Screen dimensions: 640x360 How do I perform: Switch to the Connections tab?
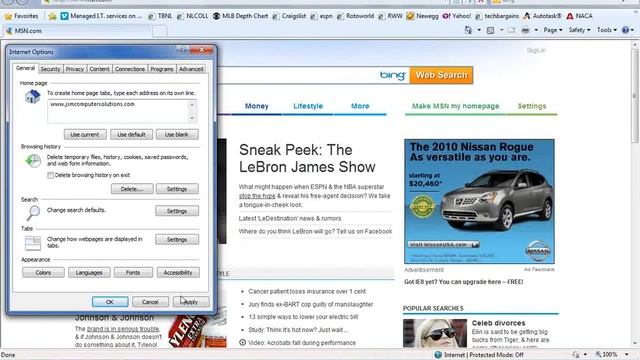pos(130,69)
